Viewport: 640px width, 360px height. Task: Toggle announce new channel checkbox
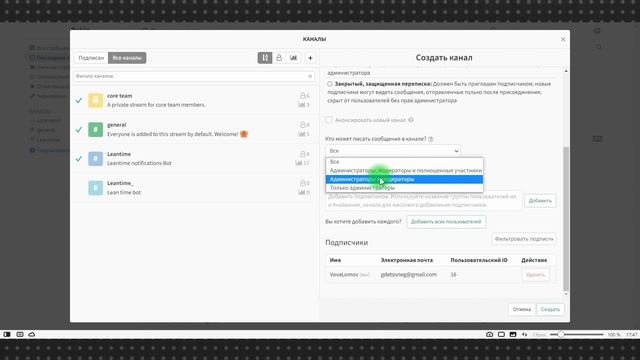[x=329, y=120]
